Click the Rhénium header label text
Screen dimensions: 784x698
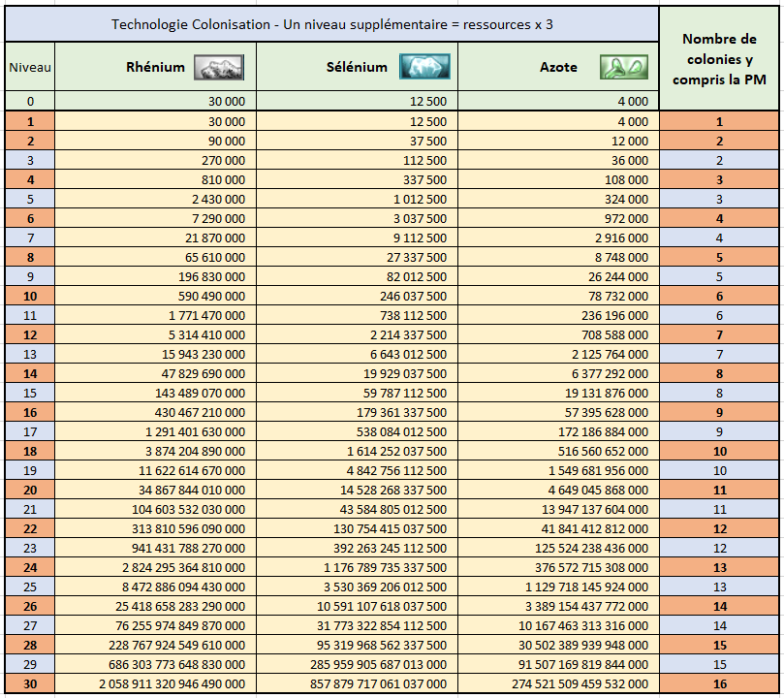[x=155, y=67]
